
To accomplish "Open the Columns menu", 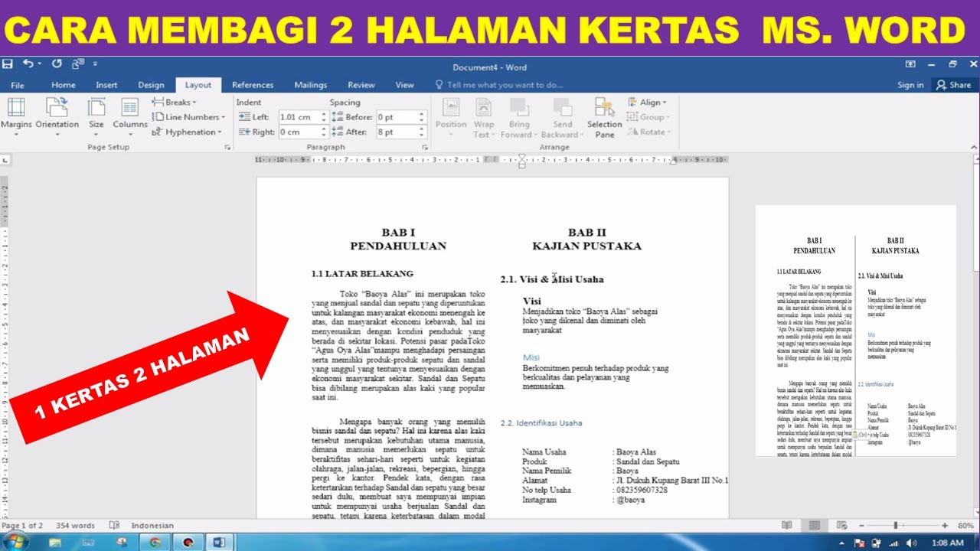I will pos(130,116).
